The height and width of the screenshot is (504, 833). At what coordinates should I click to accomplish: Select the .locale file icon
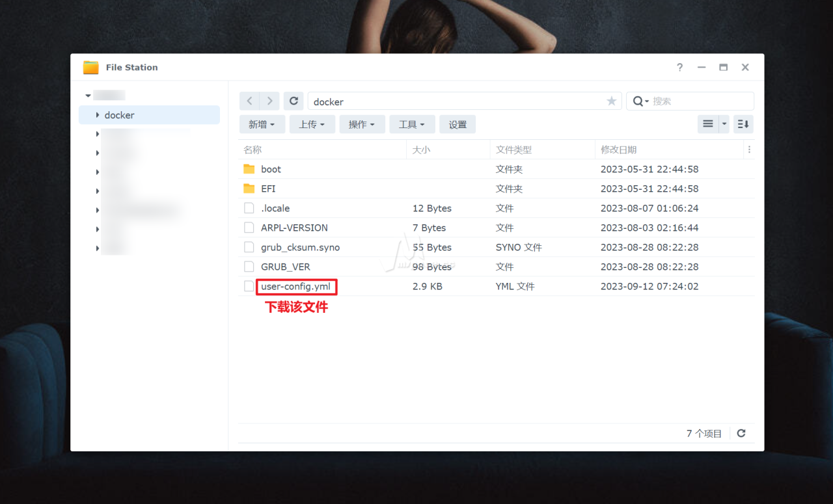tap(249, 208)
